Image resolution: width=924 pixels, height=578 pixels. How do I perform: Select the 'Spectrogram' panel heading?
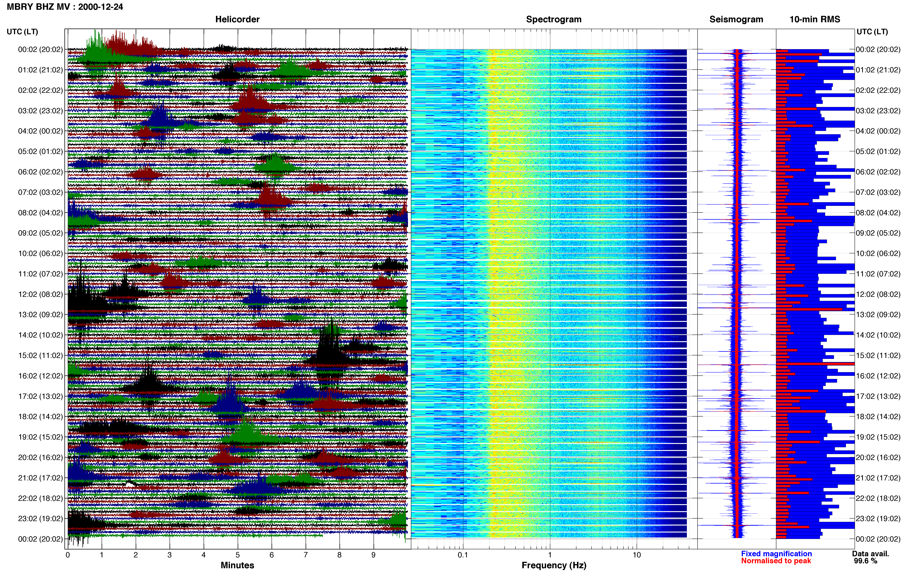[x=554, y=19]
